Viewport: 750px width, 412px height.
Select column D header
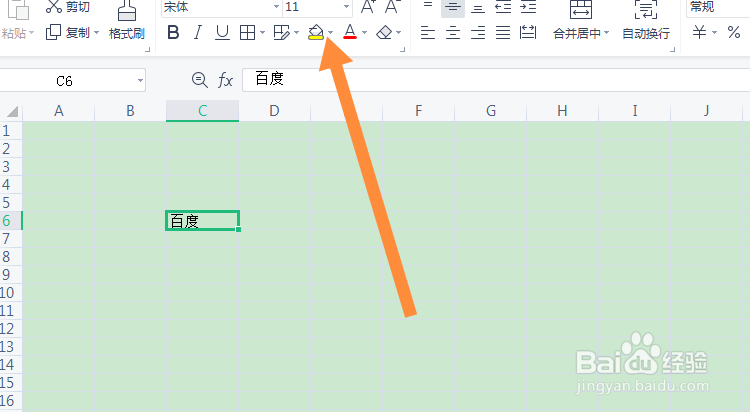click(x=275, y=111)
